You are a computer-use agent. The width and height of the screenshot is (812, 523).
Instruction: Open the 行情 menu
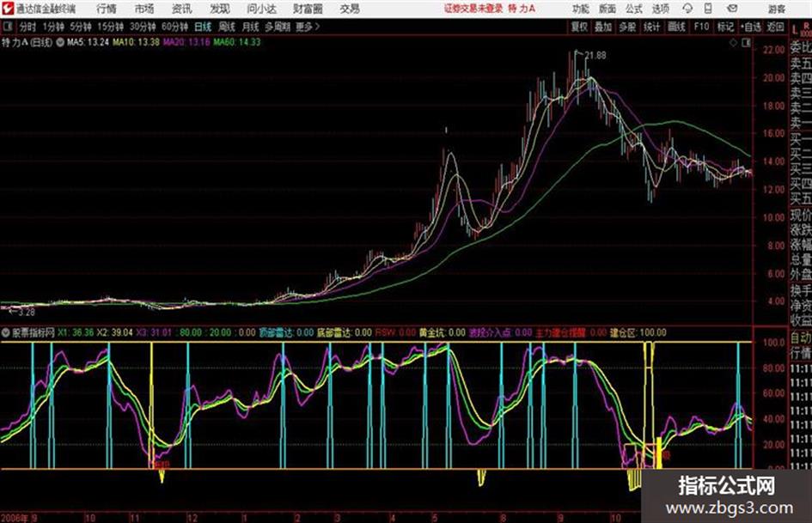(x=107, y=9)
